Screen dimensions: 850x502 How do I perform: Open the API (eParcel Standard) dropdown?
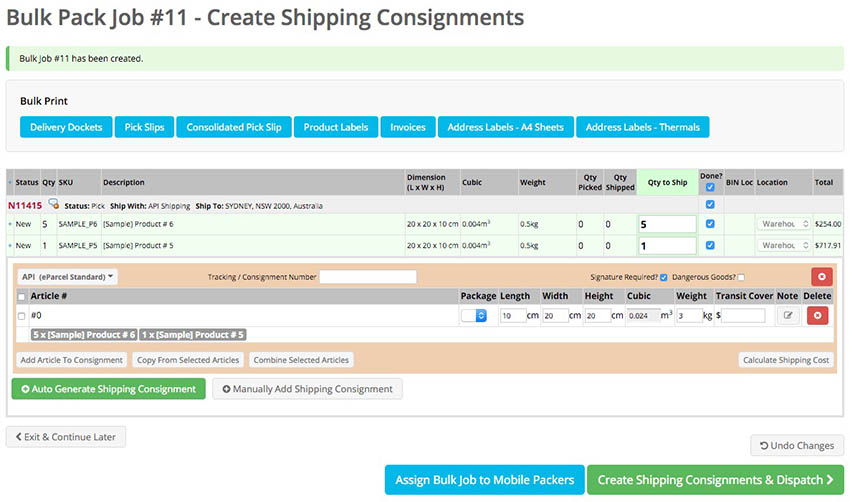tap(68, 276)
